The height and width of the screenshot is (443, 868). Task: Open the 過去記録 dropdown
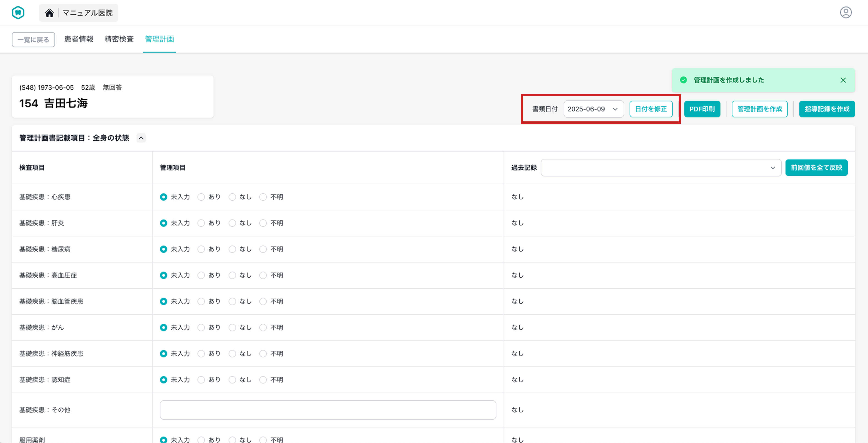click(x=661, y=168)
